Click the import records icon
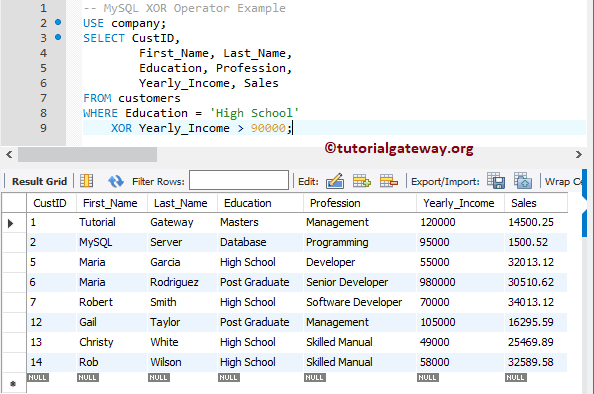Image resolution: width=594 pixels, height=394 pixels. coord(523,180)
